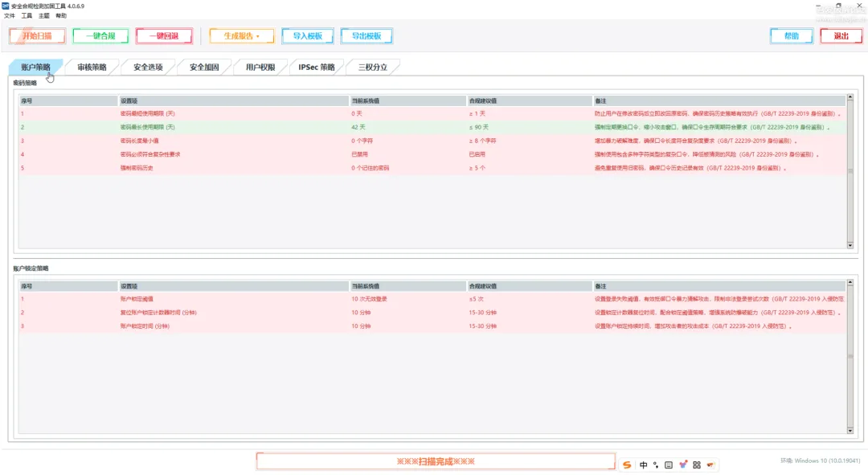Click 导入模板 to import a template

[307, 36]
